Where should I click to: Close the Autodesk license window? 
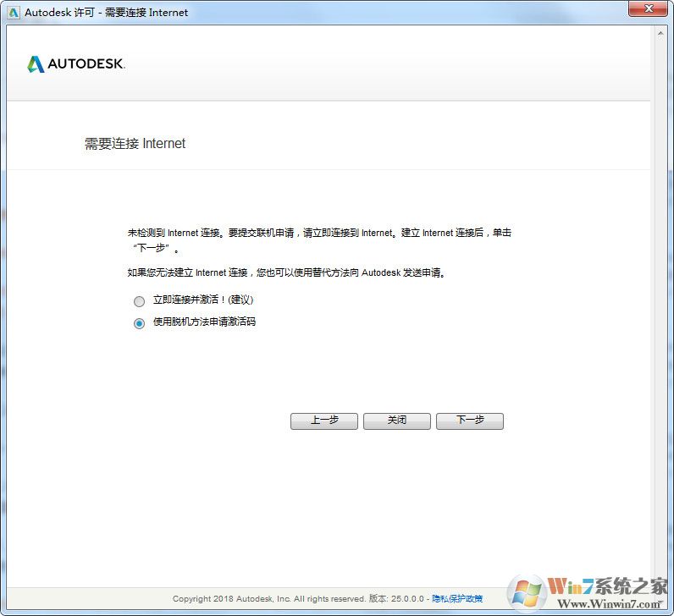tap(649, 8)
